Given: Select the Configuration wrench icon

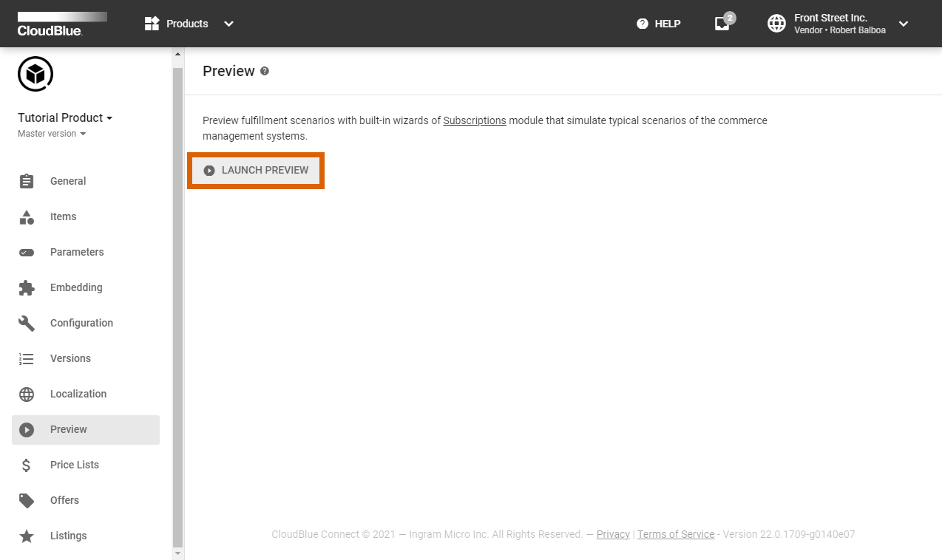Looking at the screenshot, I should 28,323.
